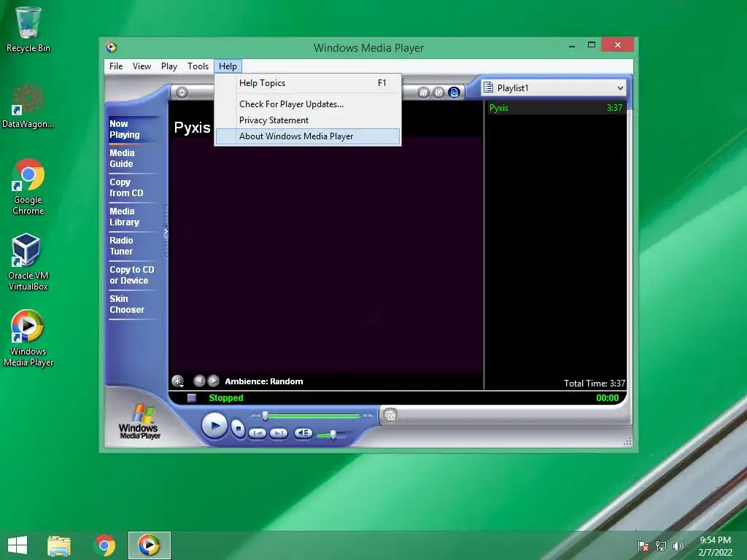
Task: Close the Windows Media Player window
Action: (617, 44)
